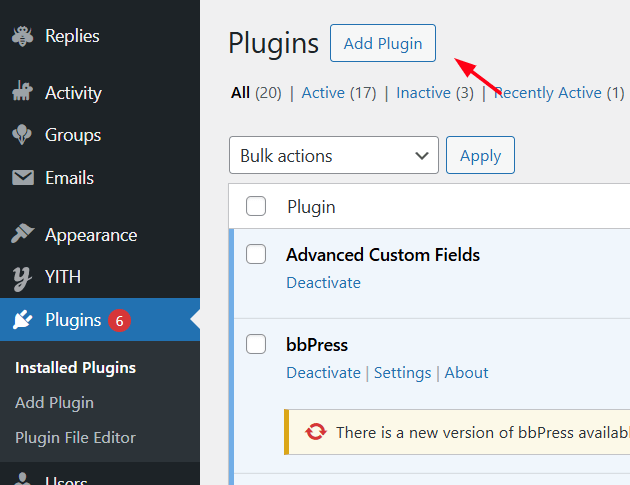
Task: Check the bbPress plugin checkbox
Action: 256,344
